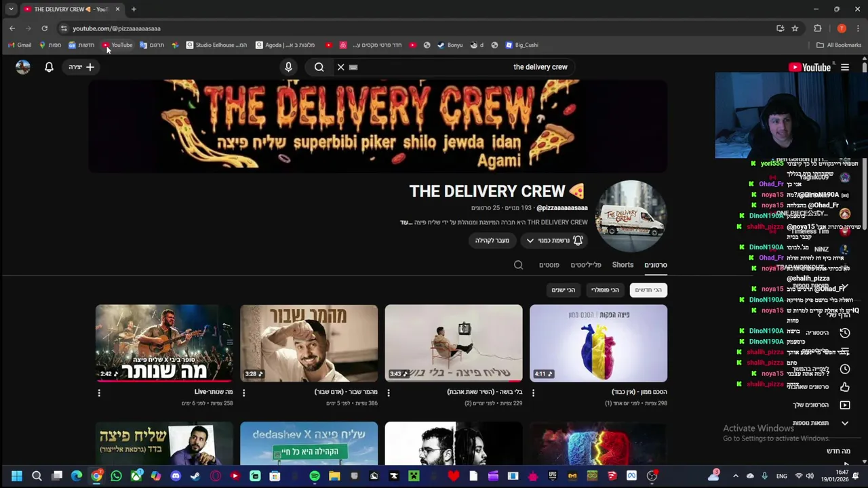Screen dimensions: 868x488
Task: Open Windows Start menu
Action: coord(17,476)
